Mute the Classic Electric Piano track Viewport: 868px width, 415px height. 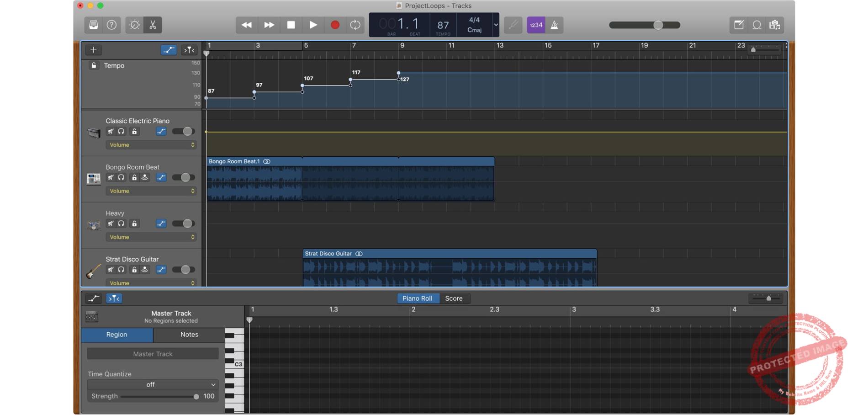[111, 132]
